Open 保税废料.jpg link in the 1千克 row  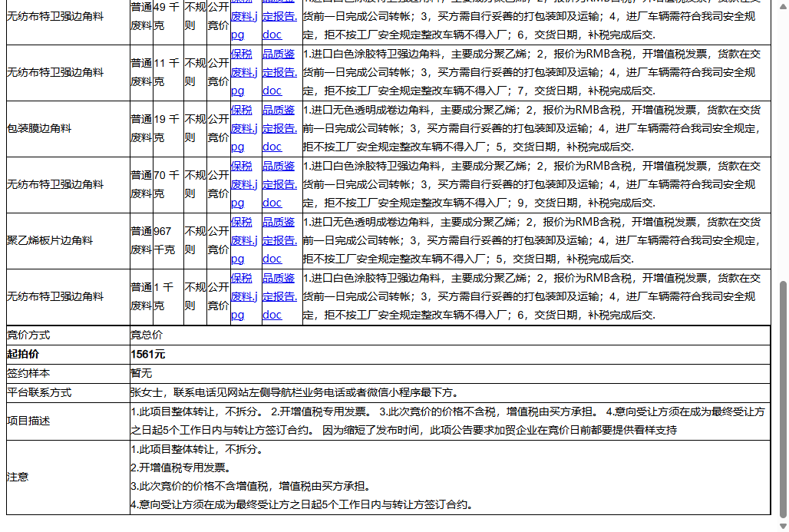244,296
